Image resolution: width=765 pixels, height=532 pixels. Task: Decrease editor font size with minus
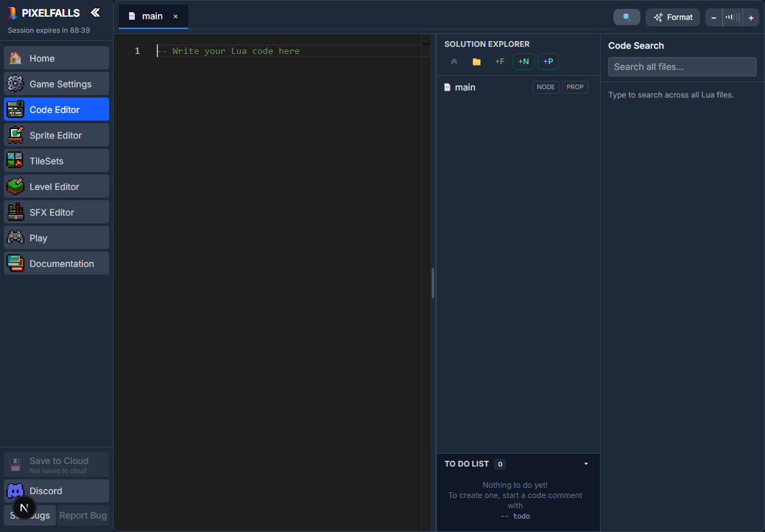pos(714,17)
